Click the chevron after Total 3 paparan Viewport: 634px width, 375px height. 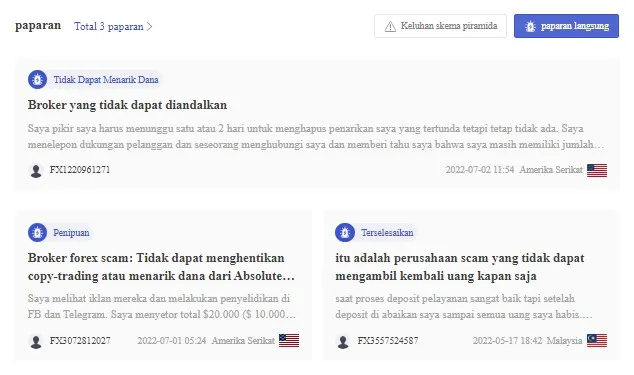(x=149, y=27)
